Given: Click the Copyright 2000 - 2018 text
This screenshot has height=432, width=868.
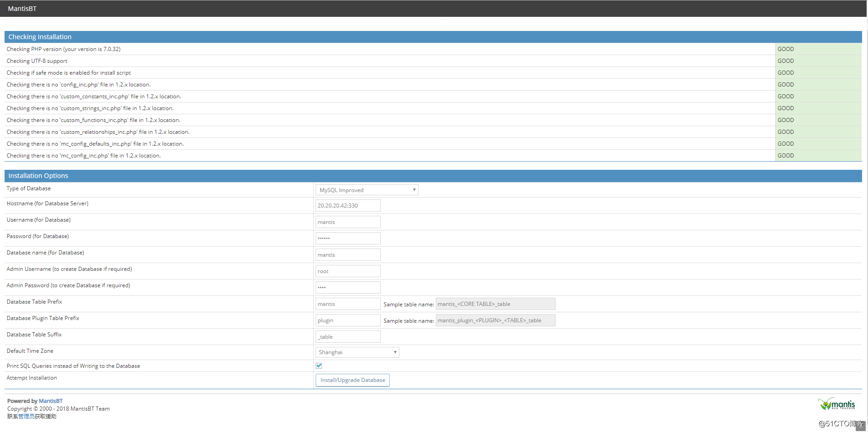Looking at the screenshot, I should tap(58, 409).
